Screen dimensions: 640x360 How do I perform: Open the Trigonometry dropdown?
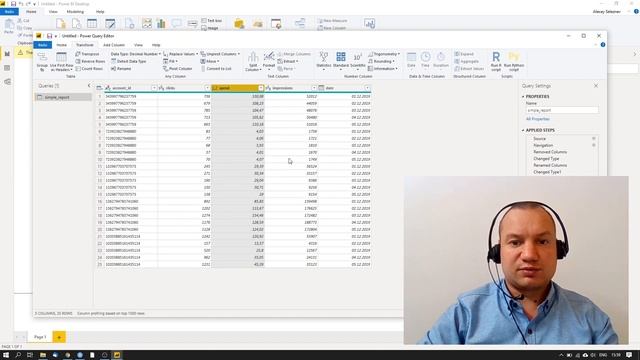point(384,54)
